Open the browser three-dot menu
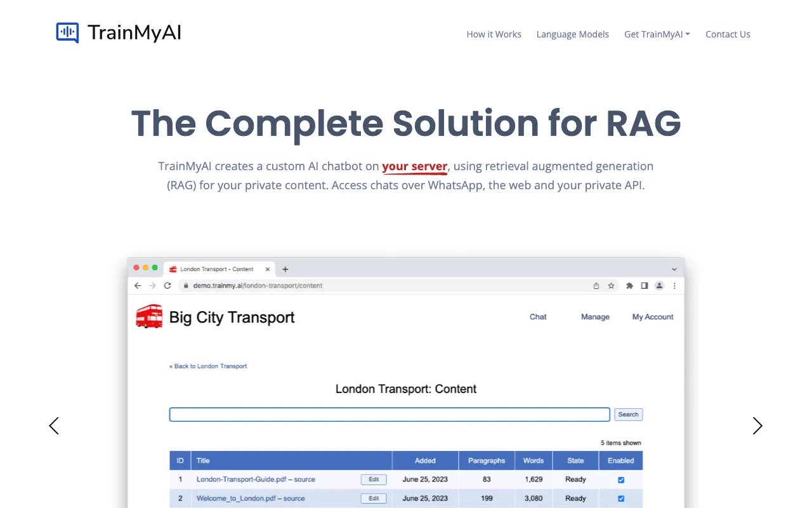 pyautogui.click(x=674, y=286)
